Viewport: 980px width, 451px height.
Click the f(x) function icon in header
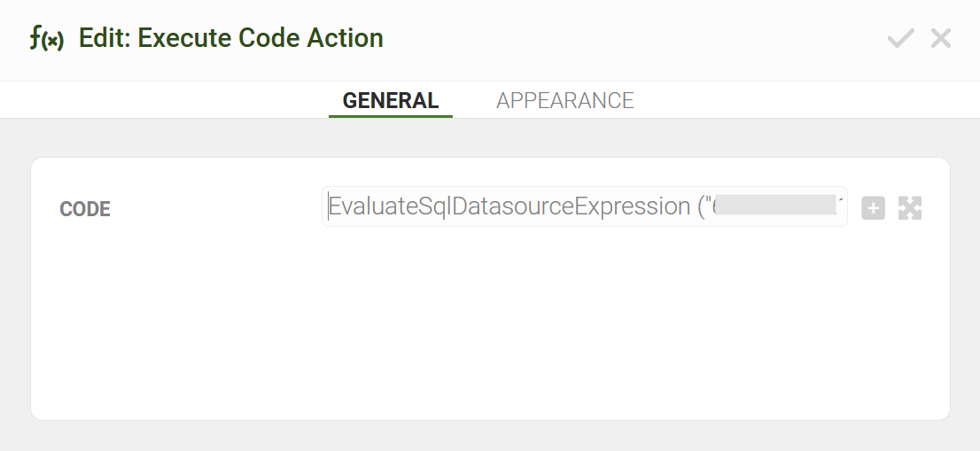coord(46,39)
